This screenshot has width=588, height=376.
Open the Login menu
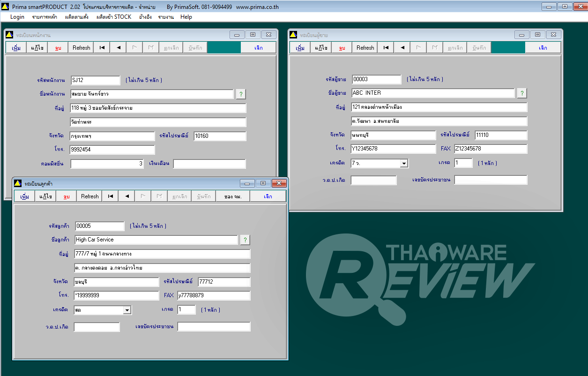pyautogui.click(x=17, y=17)
